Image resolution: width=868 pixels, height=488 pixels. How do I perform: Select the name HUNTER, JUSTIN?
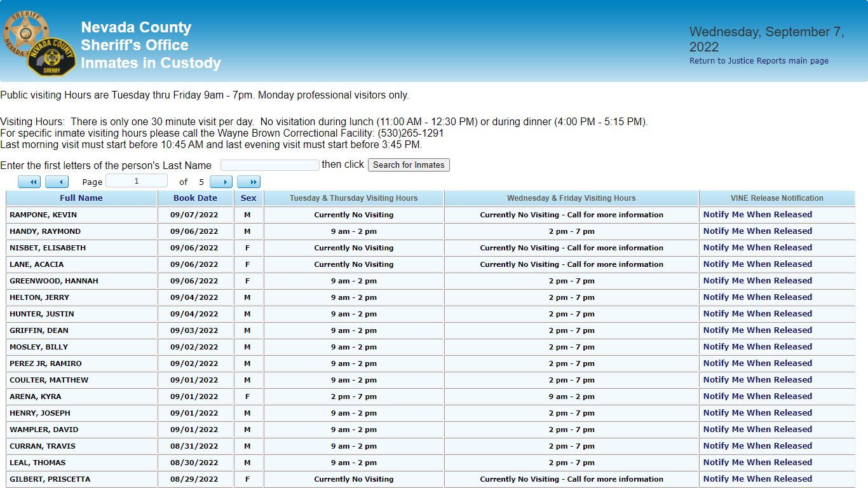point(42,314)
